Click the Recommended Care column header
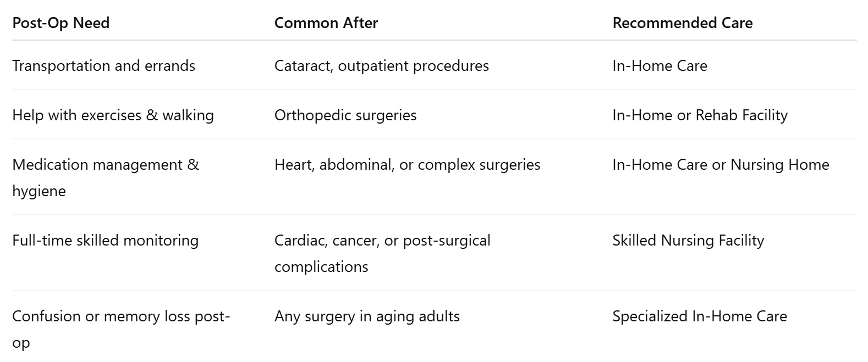Viewport: 868px width, 362px height. point(683,23)
